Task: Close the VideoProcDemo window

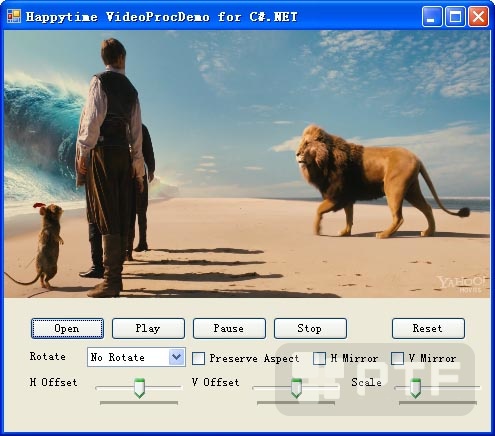Action: click(479, 16)
